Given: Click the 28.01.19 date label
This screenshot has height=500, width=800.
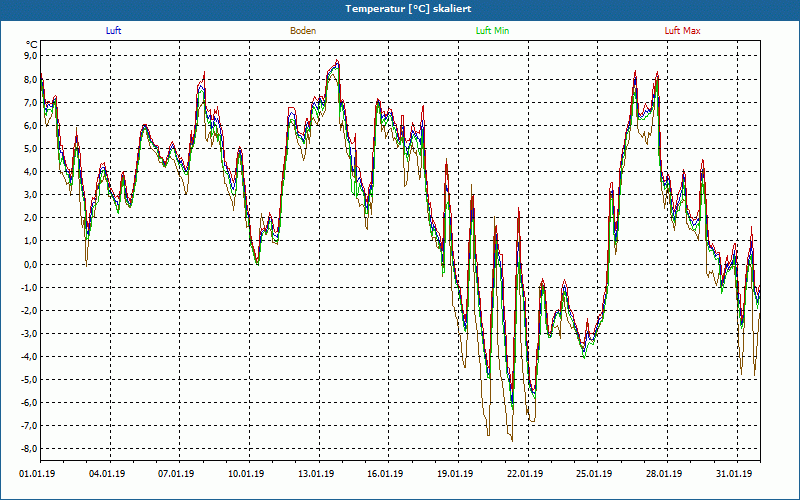Looking at the screenshot, I should pyautogui.click(x=664, y=474).
